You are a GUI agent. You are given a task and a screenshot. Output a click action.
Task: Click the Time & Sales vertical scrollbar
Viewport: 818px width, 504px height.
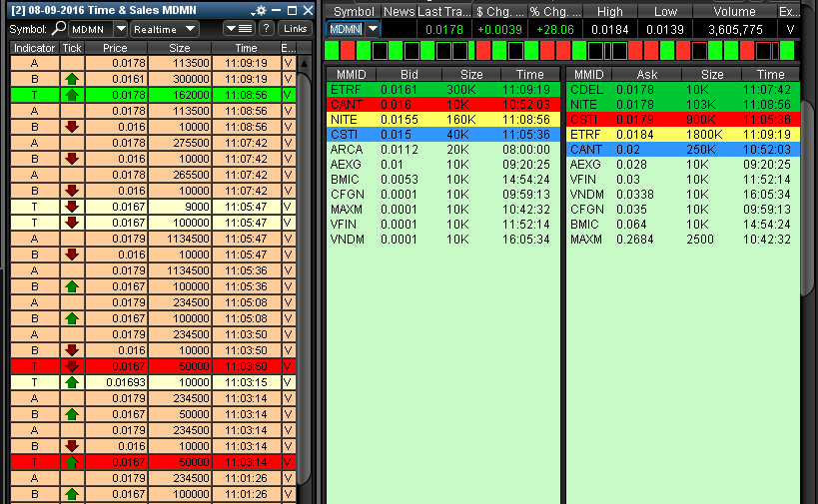[x=304, y=250]
